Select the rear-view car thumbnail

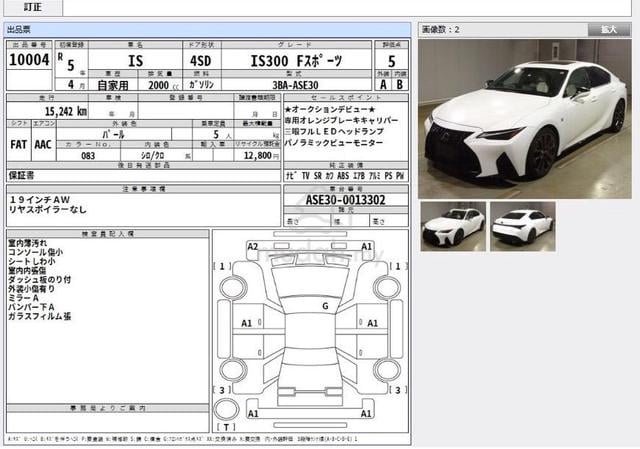(523, 226)
